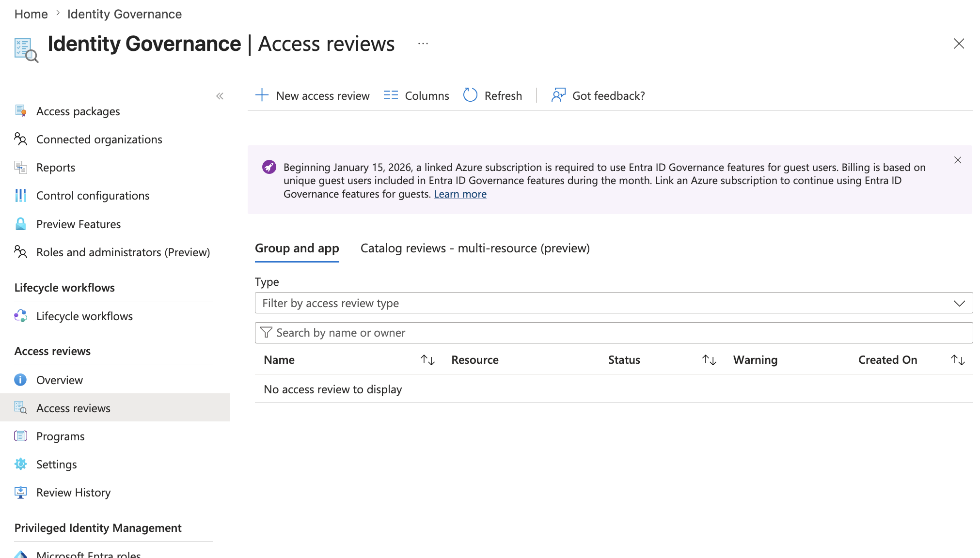The image size is (980, 558).
Task: Click the Columns button
Action: [x=416, y=95]
